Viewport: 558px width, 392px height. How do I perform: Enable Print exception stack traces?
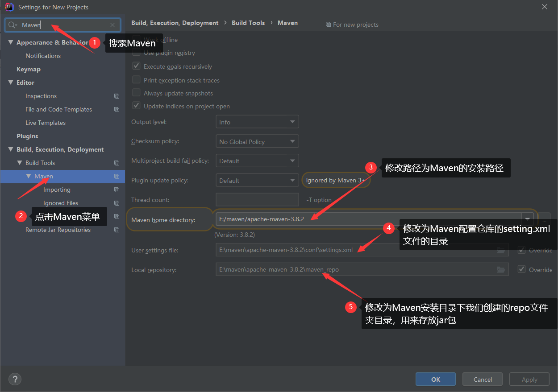[137, 80]
